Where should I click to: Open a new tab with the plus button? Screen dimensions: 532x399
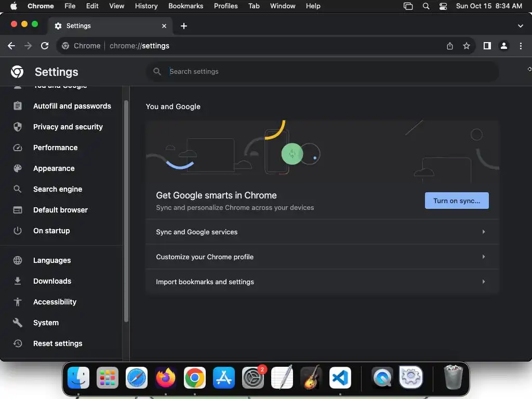pos(184,26)
